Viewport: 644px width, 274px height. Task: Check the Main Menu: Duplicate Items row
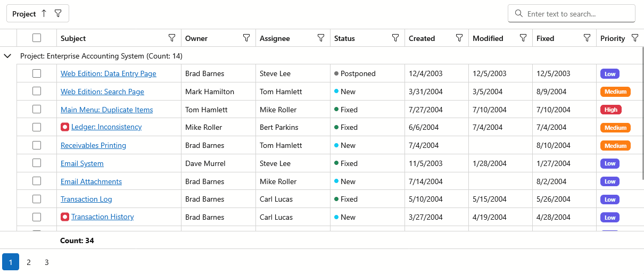(x=37, y=109)
